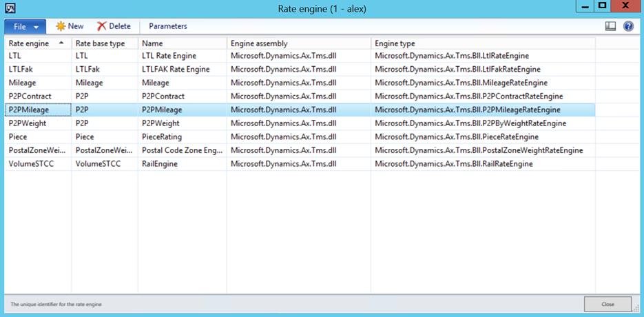Select the Piece rate engine cell
This screenshot has height=317, width=644.
point(38,136)
